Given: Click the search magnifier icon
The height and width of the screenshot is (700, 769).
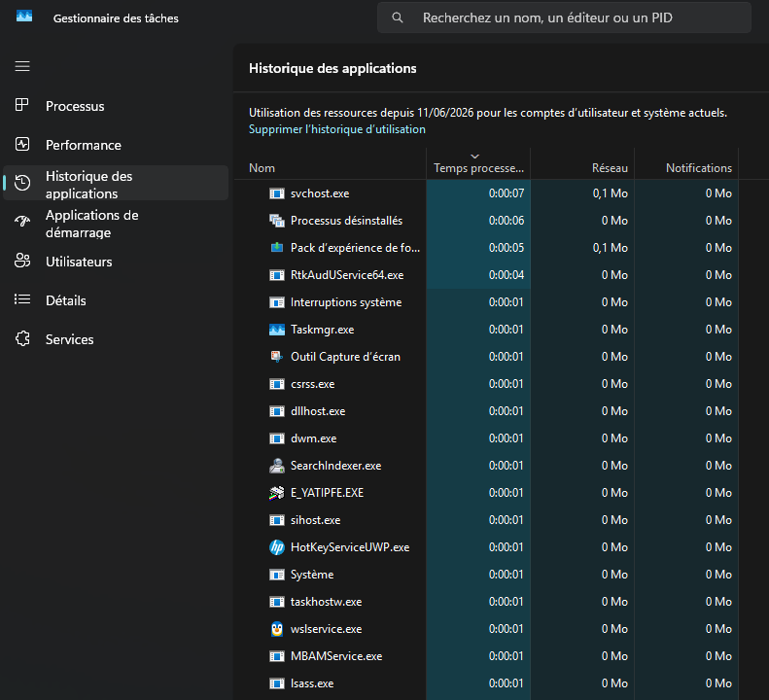Looking at the screenshot, I should (x=398, y=18).
